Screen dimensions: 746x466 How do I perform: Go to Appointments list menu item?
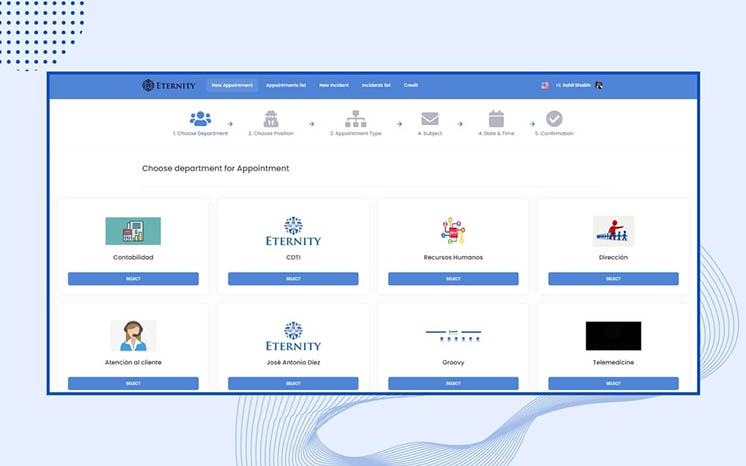tap(286, 85)
